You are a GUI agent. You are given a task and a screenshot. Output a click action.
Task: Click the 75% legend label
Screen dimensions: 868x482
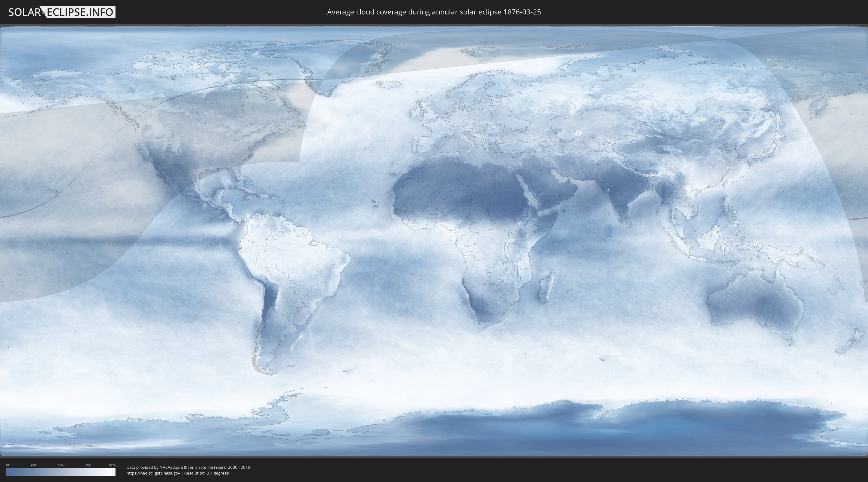(x=88, y=465)
